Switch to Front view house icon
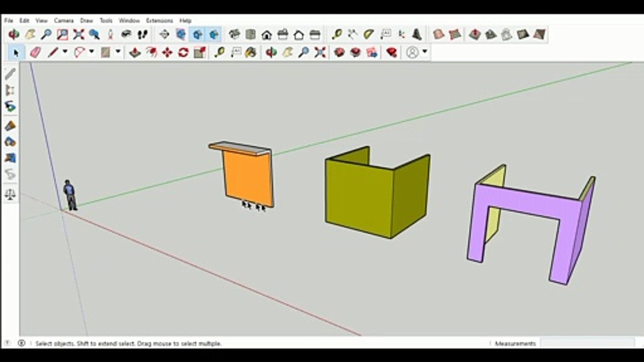 pyautogui.click(x=267, y=34)
